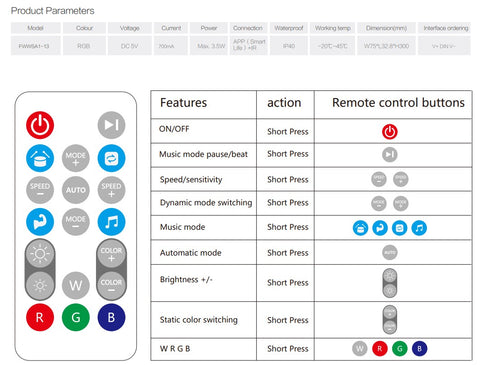
Task: Click the play/pause button on the remote
Action: (x=111, y=125)
